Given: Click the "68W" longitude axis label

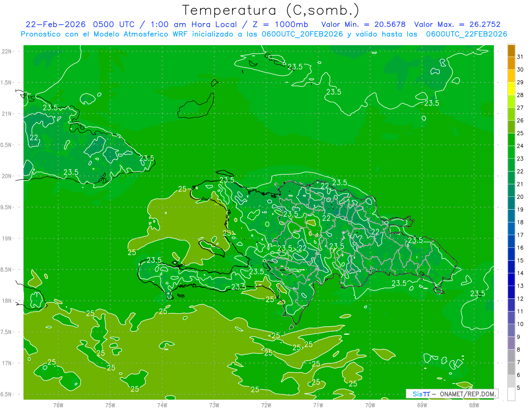Looking at the screenshot, I should 473,405.
